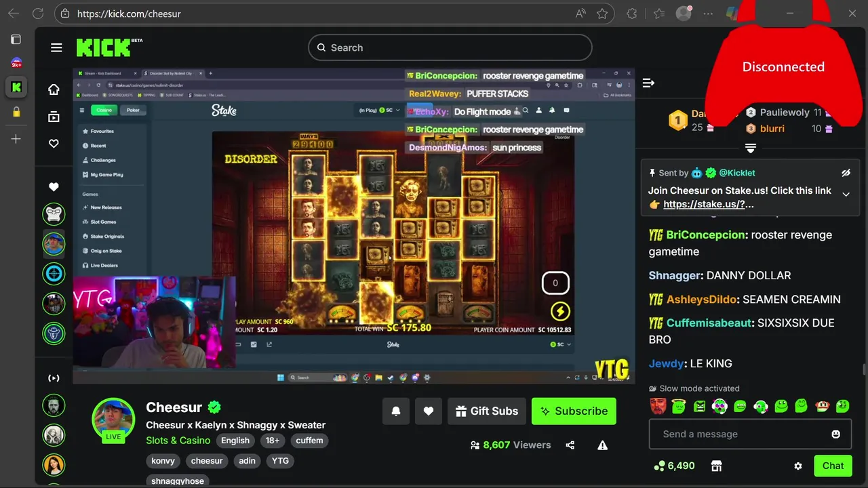Open a new vertical tab with plus
This screenshot has width=868, height=488.
tap(16, 139)
